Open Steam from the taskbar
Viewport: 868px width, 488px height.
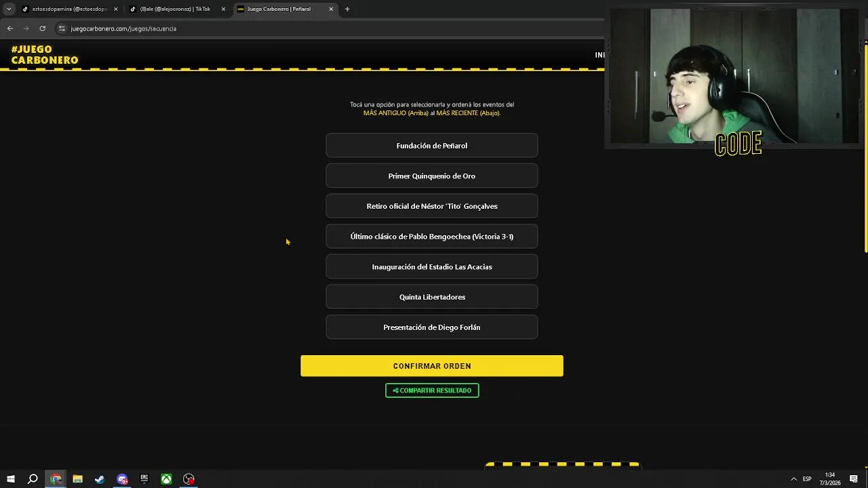coord(100,479)
